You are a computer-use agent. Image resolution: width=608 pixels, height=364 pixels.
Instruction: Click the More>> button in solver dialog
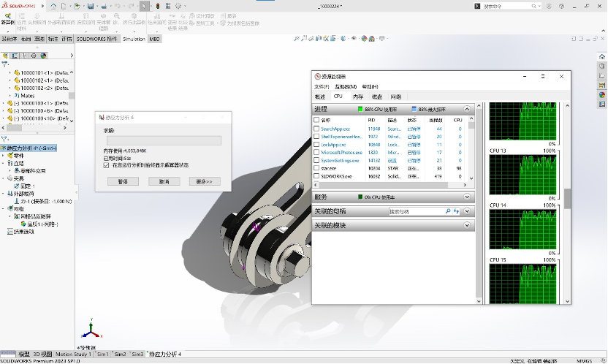click(205, 181)
